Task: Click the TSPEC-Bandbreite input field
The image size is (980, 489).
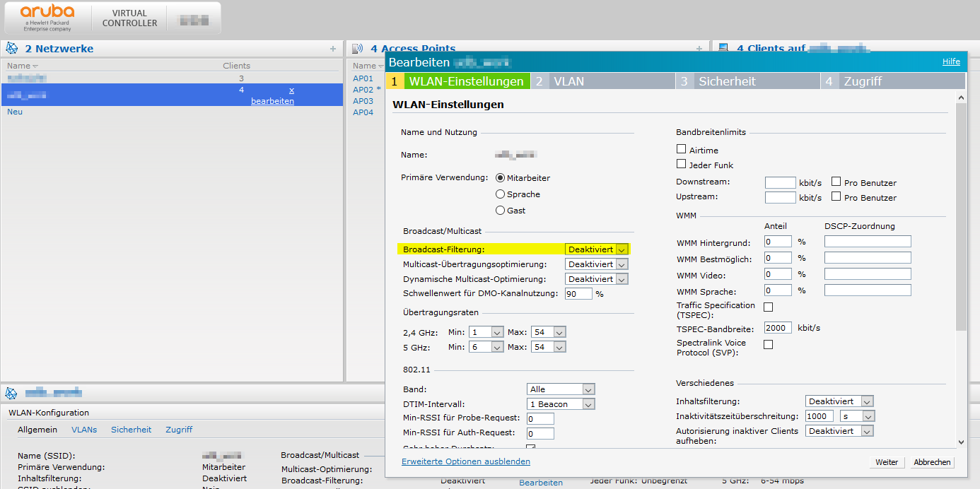Action: (x=778, y=329)
